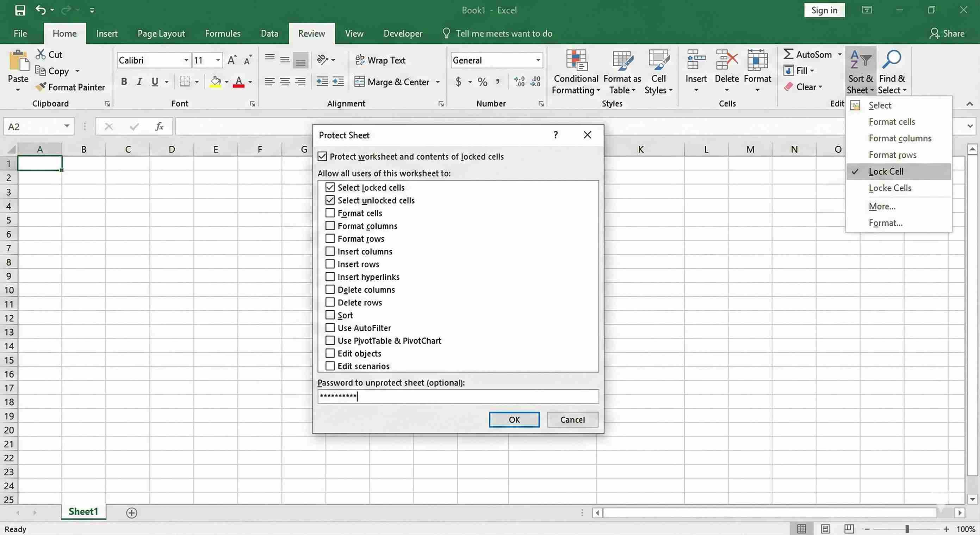Image resolution: width=980 pixels, height=535 pixels.
Task: Enable the Format cells checkbox
Action: [330, 213]
